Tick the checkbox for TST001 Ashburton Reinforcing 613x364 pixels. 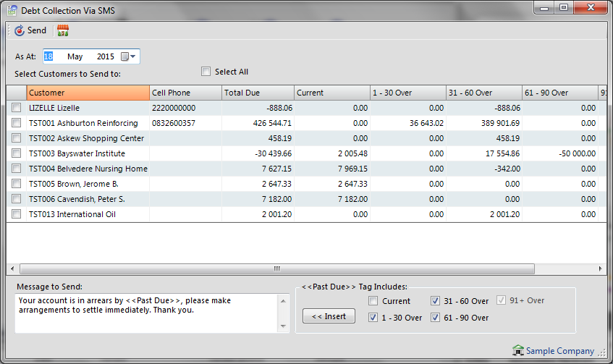(16, 123)
